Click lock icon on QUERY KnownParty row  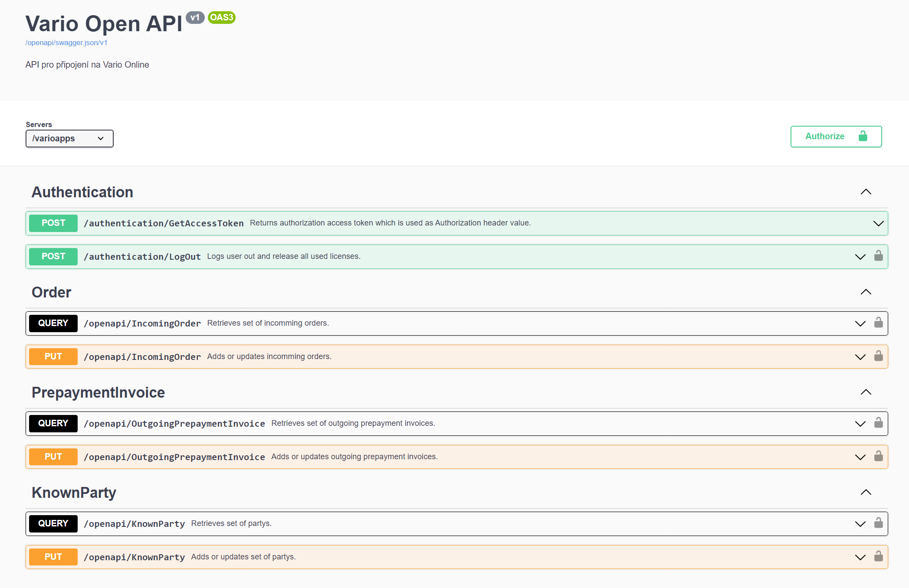pyautogui.click(x=878, y=523)
